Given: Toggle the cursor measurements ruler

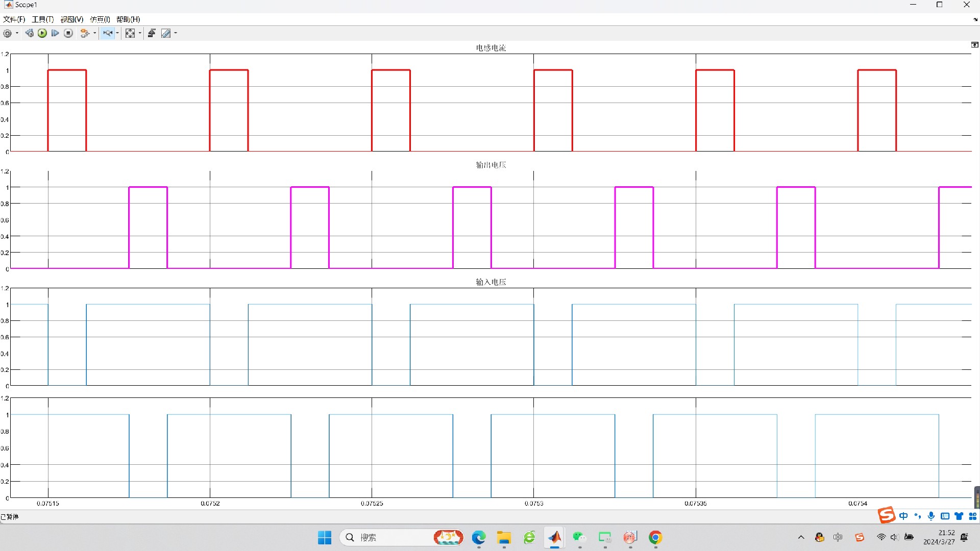Looking at the screenshot, I should pyautogui.click(x=166, y=33).
